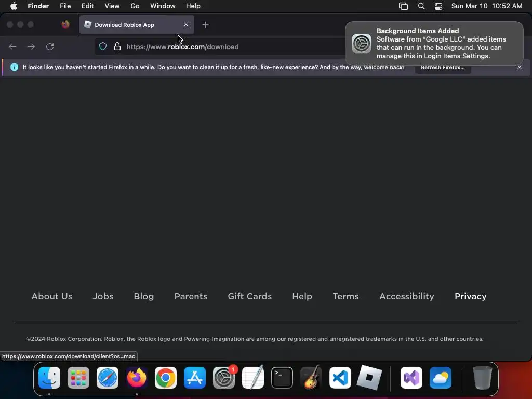Click the date and time in menu bar
532x399 pixels.
click(486, 6)
